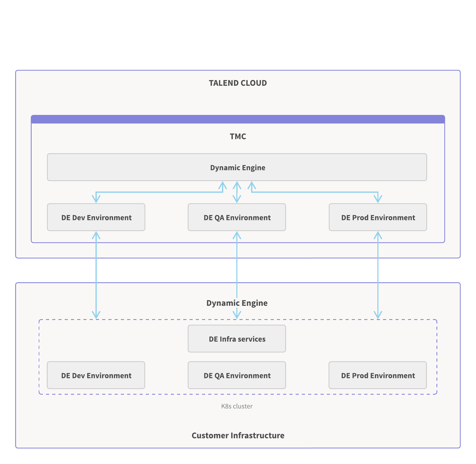Click the TMC heading
Viewport: 476px width, 464px height.
click(x=238, y=137)
